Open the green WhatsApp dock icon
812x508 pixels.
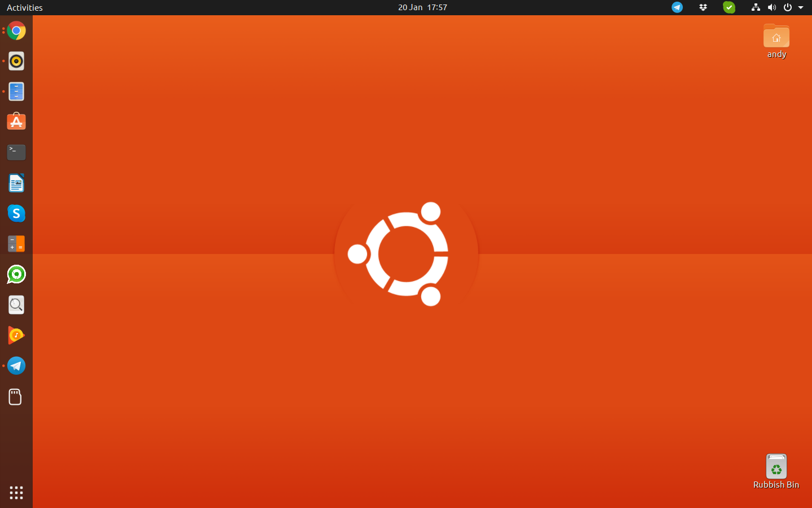coord(16,274)
